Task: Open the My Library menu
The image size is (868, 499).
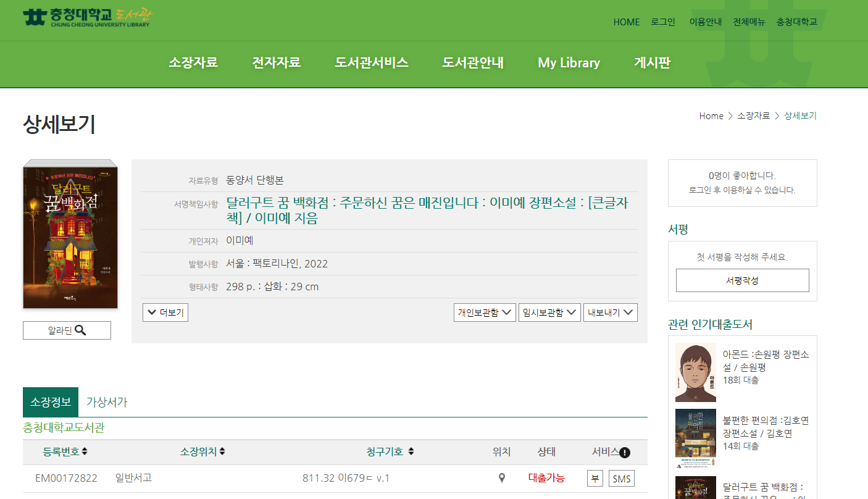Action: pos(569,62)
